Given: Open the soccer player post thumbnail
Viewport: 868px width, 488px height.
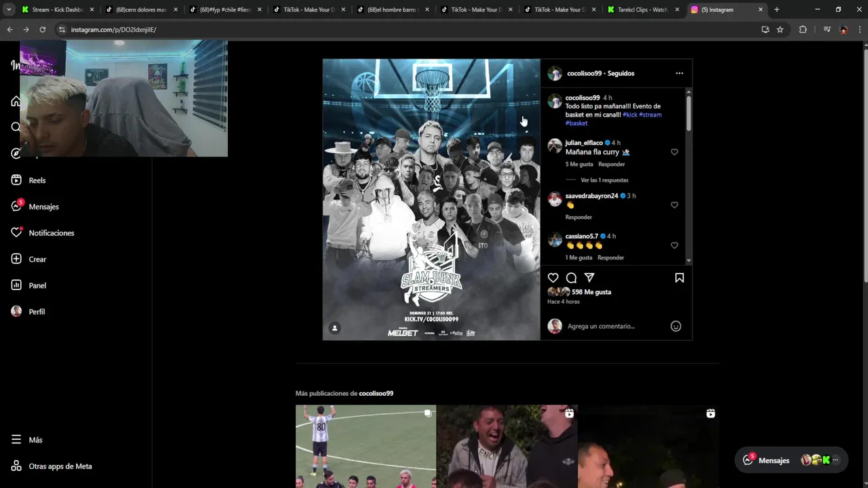Looking at the screenshot, I should (366, 446).
